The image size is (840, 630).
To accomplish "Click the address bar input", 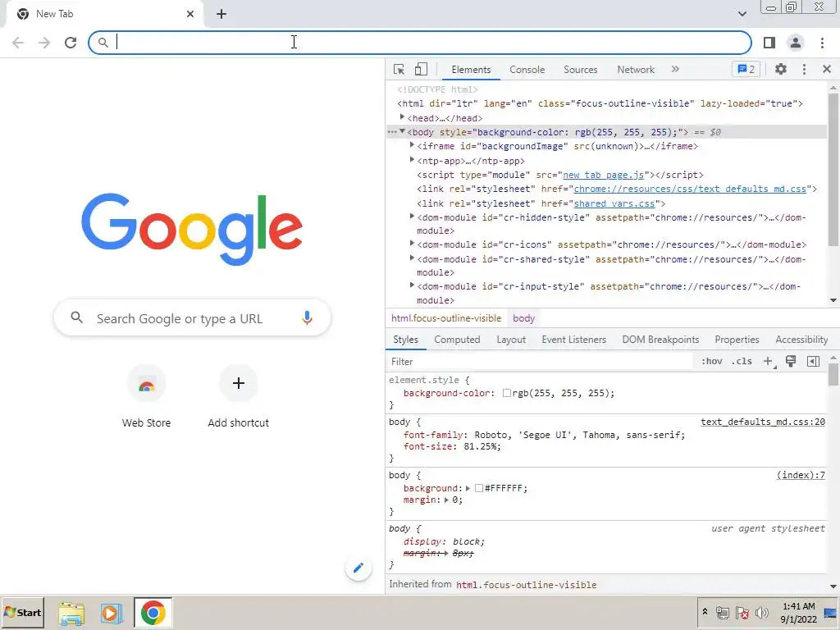I will pos(420,43).
